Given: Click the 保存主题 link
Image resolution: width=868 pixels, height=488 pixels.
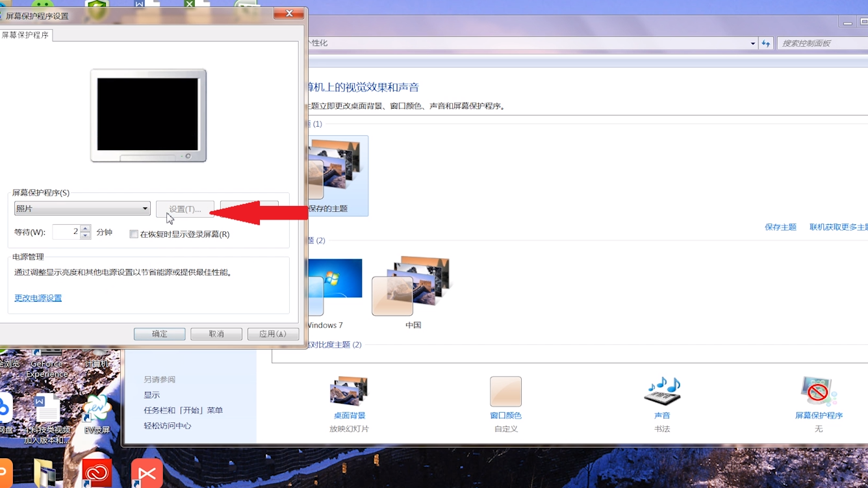Looking at the screenshot, I should tap(780, 227).
